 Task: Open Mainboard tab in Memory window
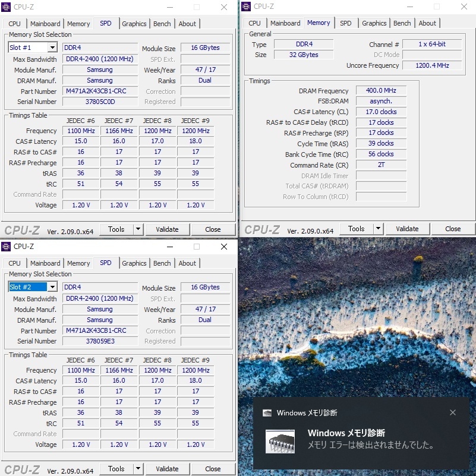click(x=285, y=23)
